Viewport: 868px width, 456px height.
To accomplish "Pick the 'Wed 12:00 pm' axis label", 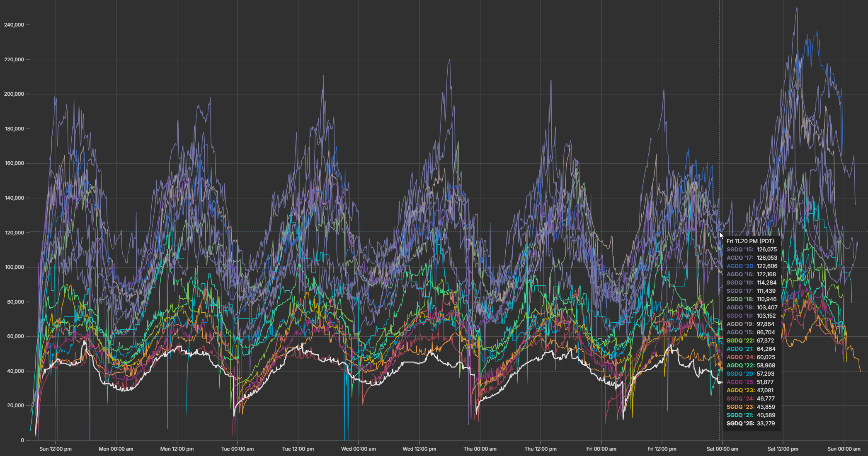I will click(419, 449).
